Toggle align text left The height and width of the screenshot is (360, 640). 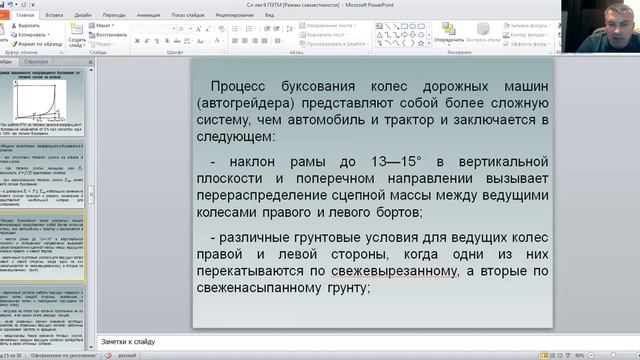pos(235,41)
